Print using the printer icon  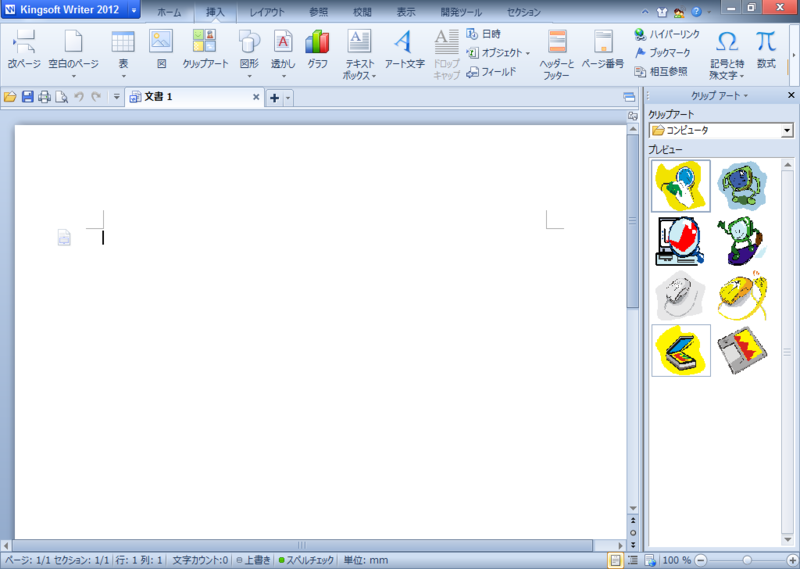coord(44,97)
